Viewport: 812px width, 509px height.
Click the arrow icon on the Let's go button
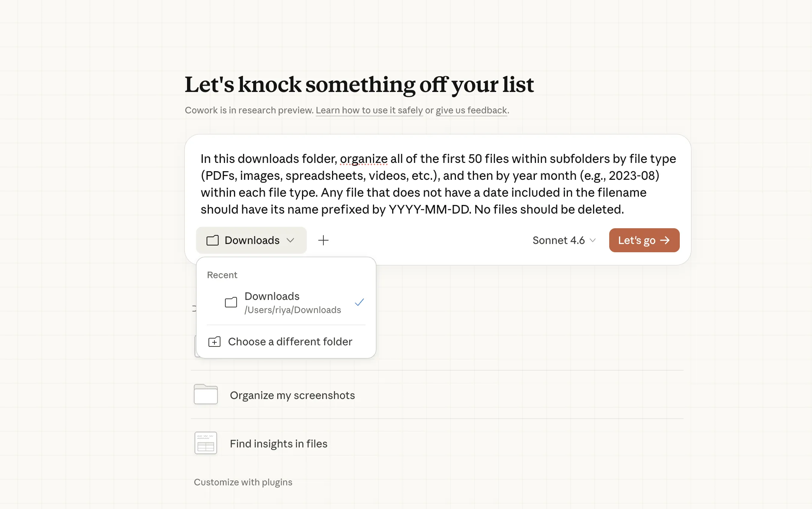point(665,240)
